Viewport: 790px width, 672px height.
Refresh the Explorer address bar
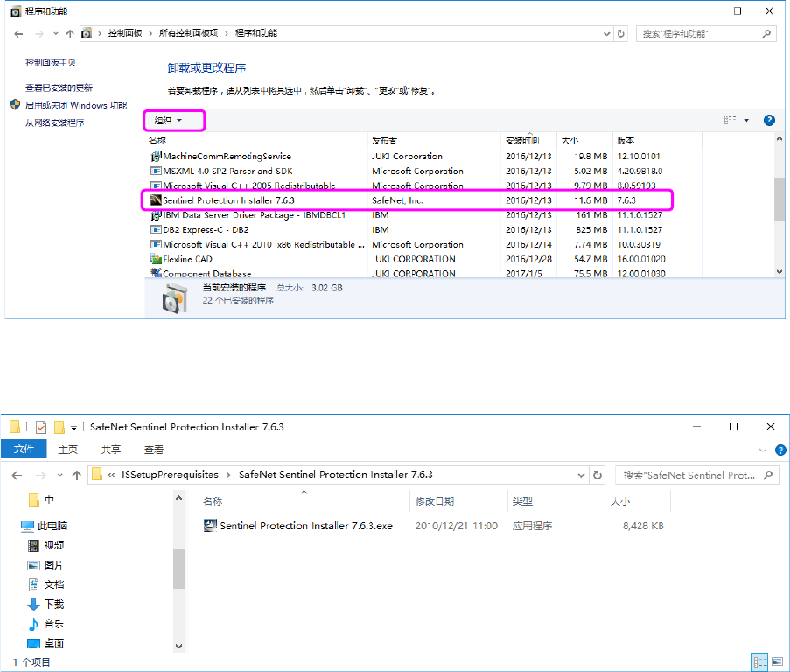pyautogui.click(x=597, y=475)
